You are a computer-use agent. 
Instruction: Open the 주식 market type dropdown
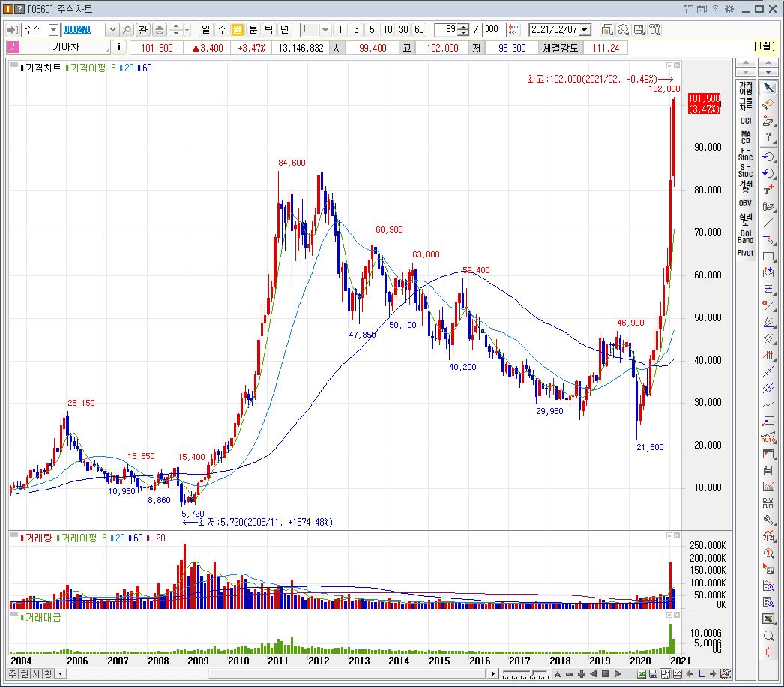(53, 30)
